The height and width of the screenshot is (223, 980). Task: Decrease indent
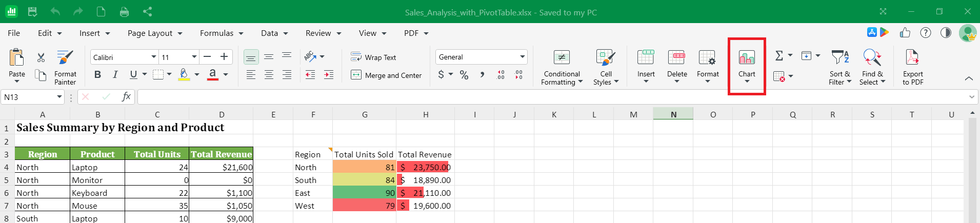pos(310,75)
